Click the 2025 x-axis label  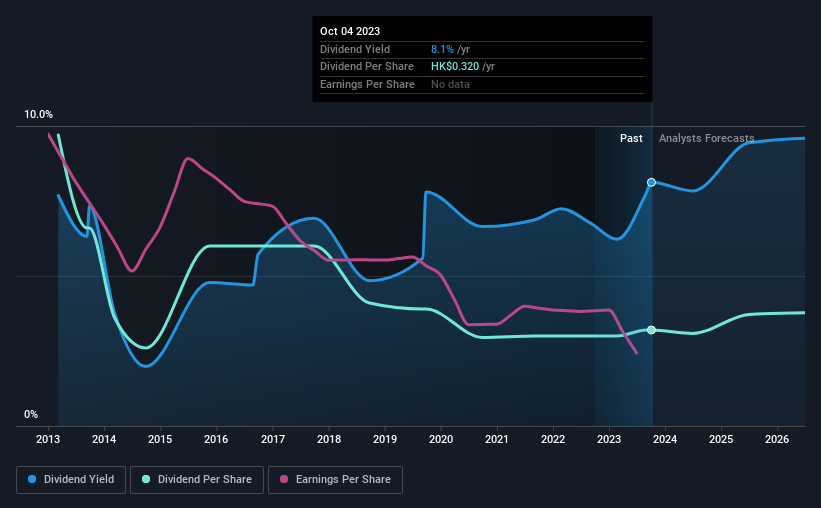(721, 439)
